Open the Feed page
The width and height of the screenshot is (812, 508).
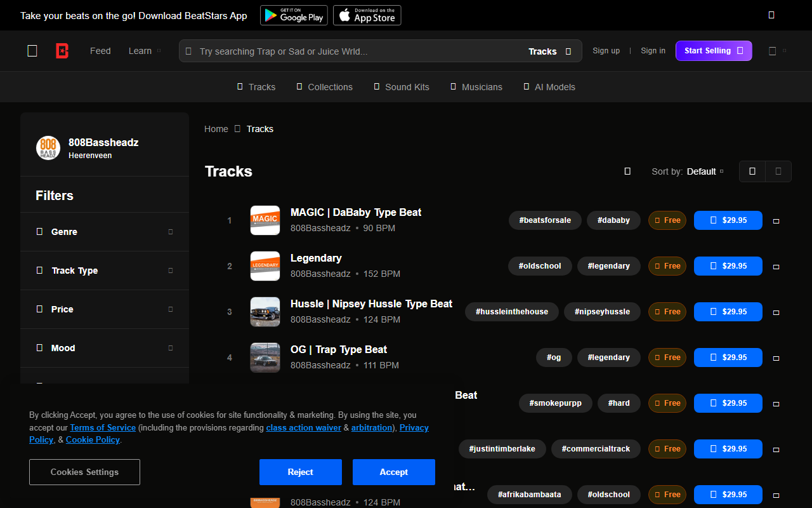(x=100, y=51)
